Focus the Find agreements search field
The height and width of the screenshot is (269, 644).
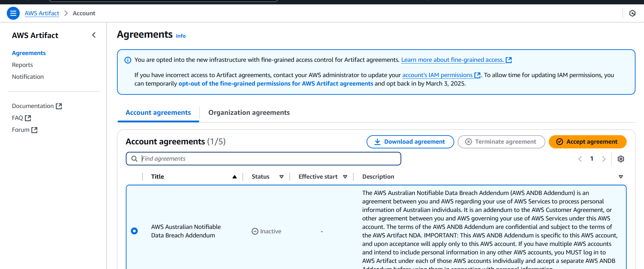tap(264, 159)
